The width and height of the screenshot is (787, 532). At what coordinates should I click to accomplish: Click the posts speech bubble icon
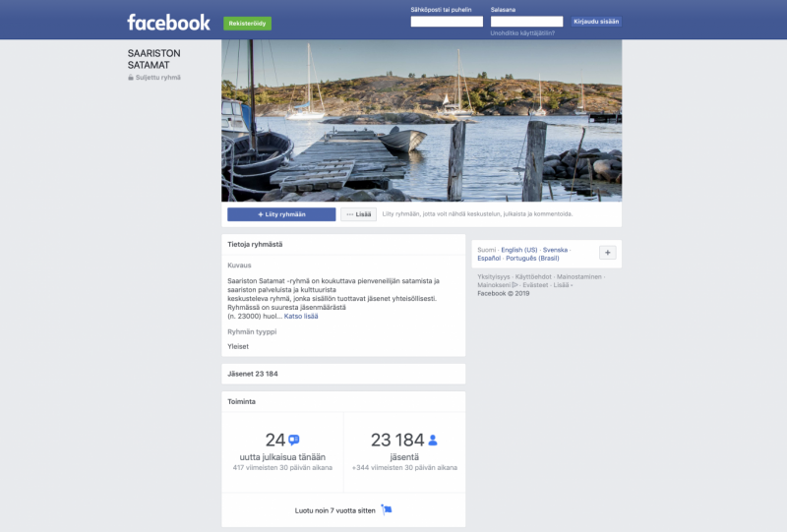[294, 440]
